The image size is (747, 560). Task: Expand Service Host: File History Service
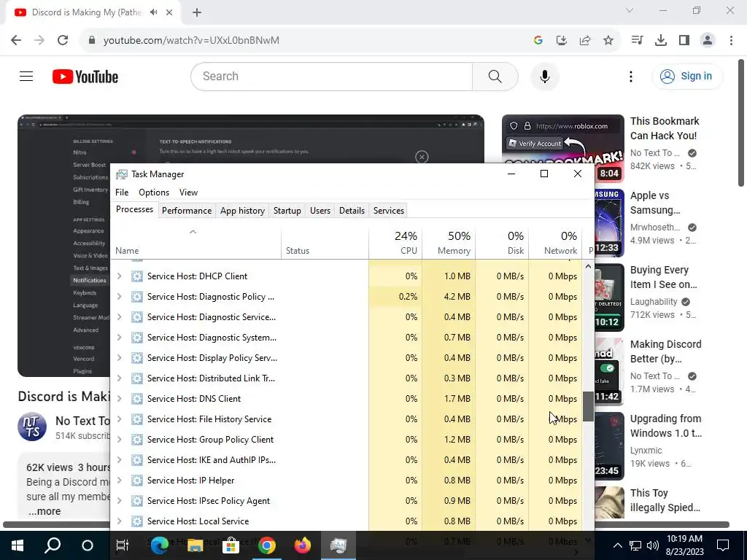[x=119, y=419]
